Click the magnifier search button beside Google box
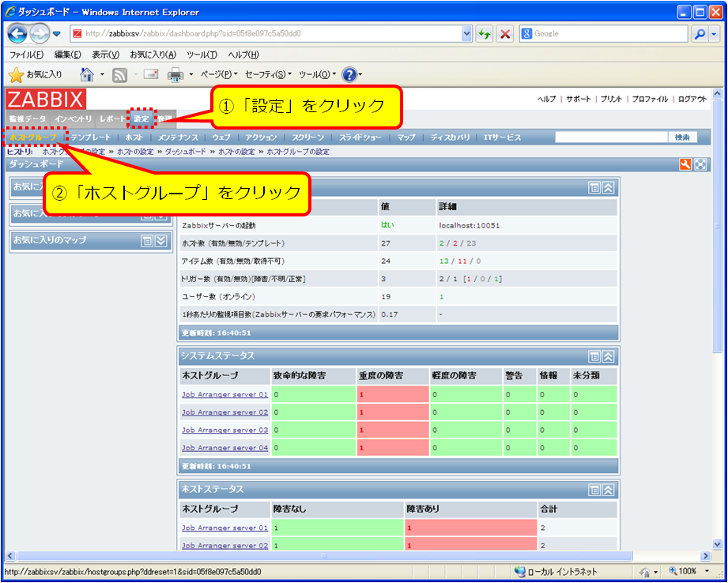The image size is (728, 583). coord(699,34)
